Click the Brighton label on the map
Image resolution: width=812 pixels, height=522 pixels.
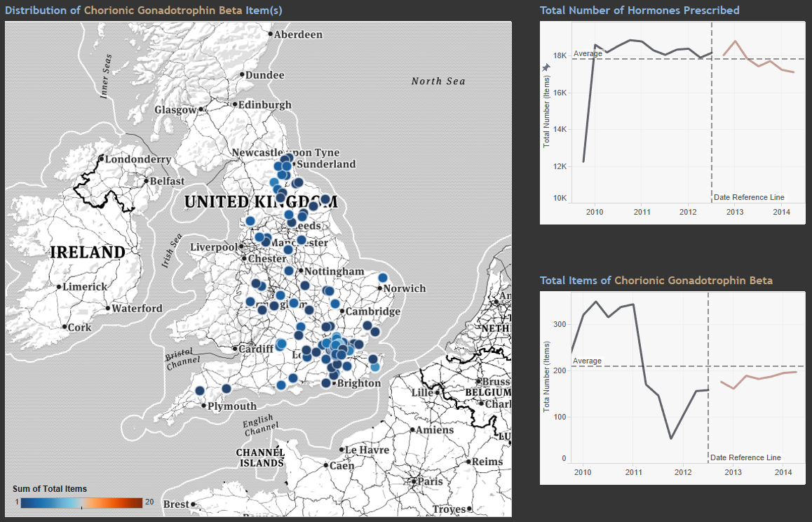[x=359, y=383]
